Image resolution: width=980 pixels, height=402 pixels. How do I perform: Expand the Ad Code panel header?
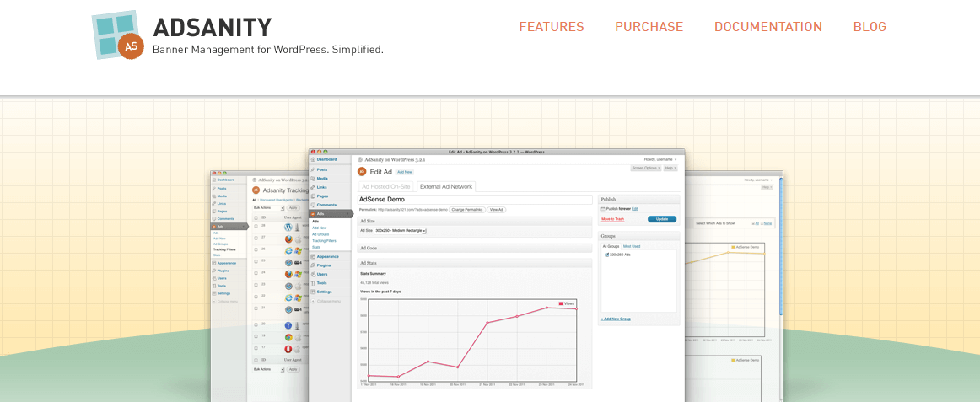pyautogui.click(x=475, y=248)
